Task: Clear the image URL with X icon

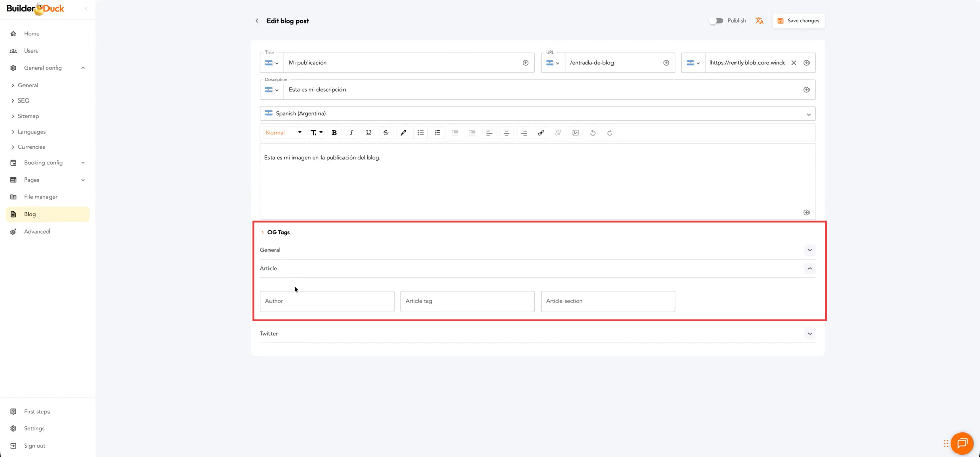Action: tap(794, 63)
